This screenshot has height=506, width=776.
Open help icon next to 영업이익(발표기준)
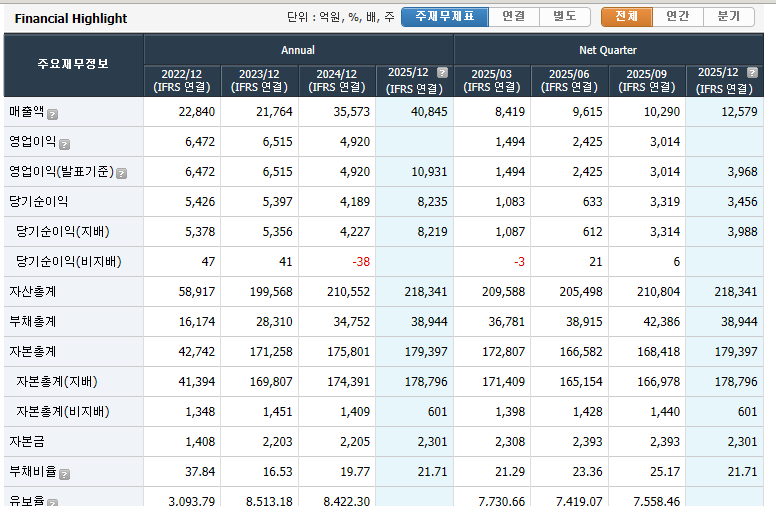(x=121, y=173)
